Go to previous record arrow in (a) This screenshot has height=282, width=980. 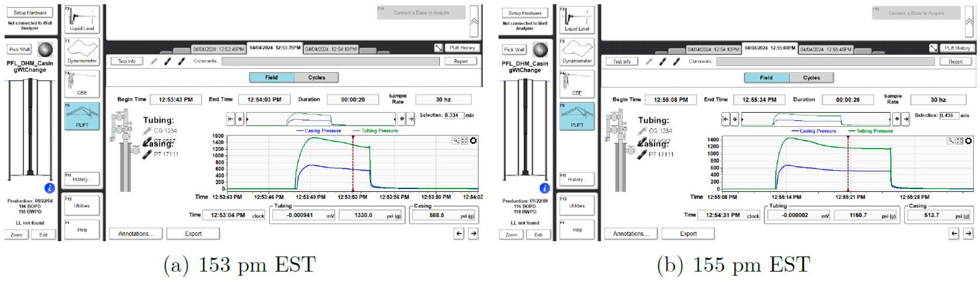point(459,234)
